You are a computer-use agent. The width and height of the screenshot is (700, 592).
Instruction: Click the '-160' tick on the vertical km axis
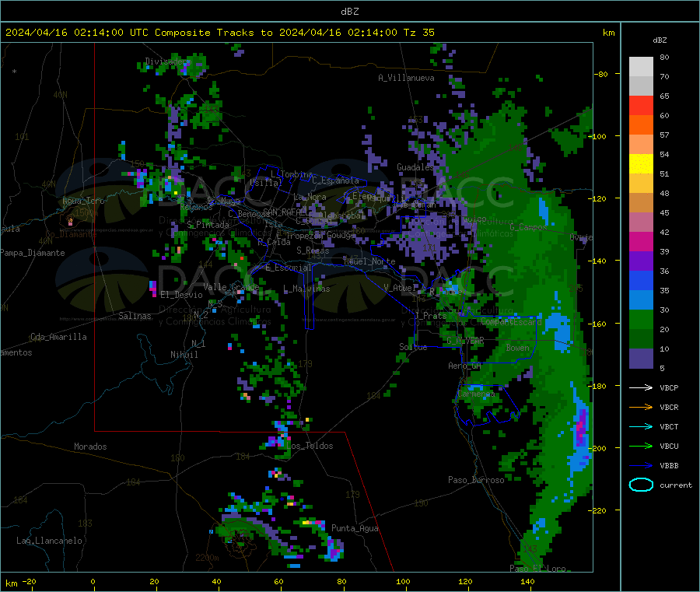(x=599, y=324)
